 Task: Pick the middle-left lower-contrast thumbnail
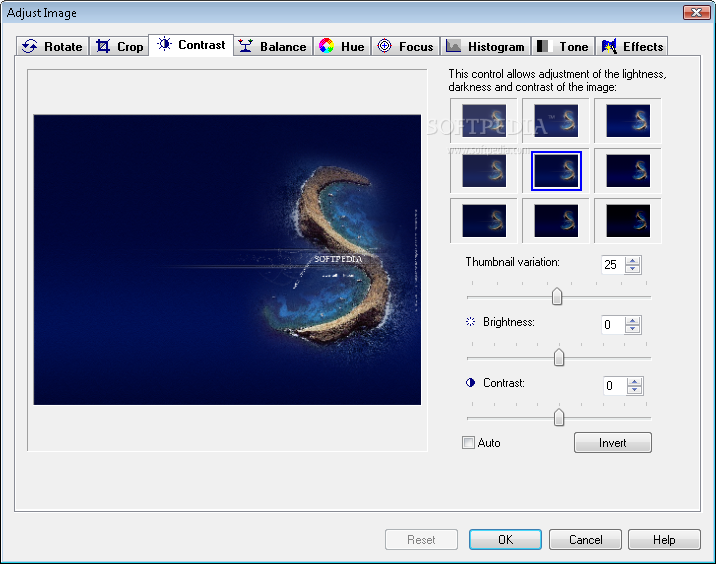pyautogui.click(x=484, y=171)
